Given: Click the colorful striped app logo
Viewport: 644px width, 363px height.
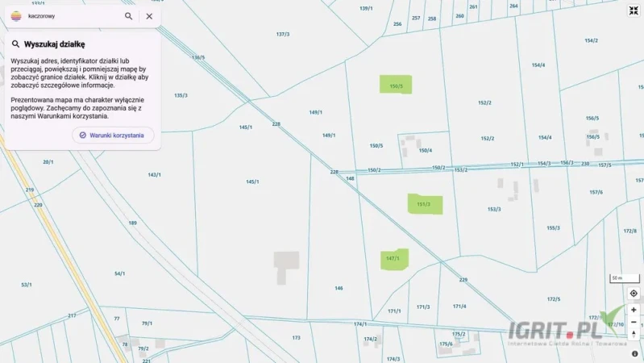Looking at the screenshot, I should tap(15, 16).
